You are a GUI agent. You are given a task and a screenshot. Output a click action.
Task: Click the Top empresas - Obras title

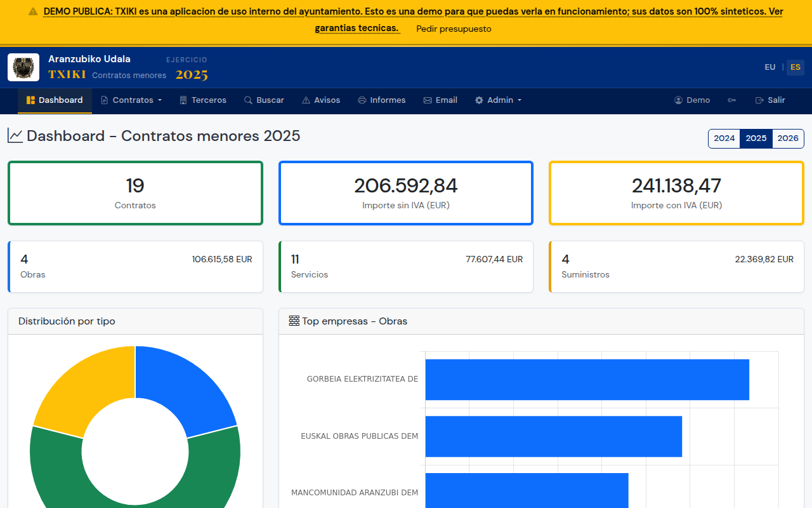click(x=355, y=321)
